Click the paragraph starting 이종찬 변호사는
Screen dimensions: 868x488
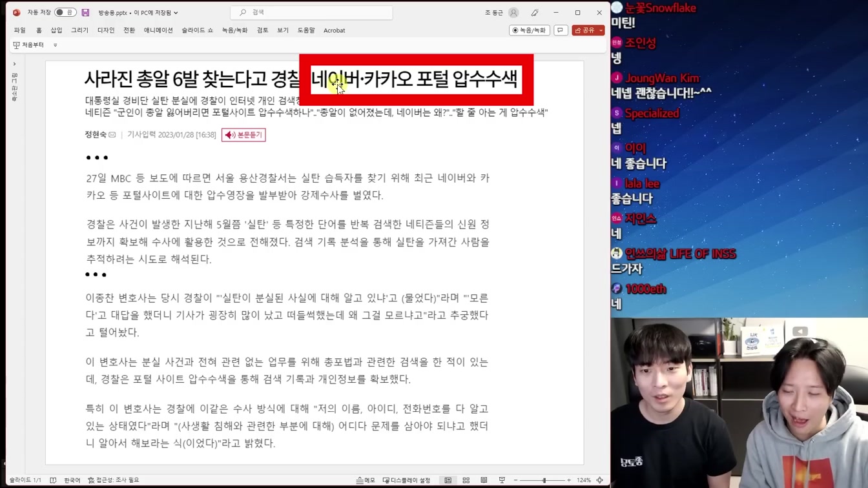coord(287,315)
